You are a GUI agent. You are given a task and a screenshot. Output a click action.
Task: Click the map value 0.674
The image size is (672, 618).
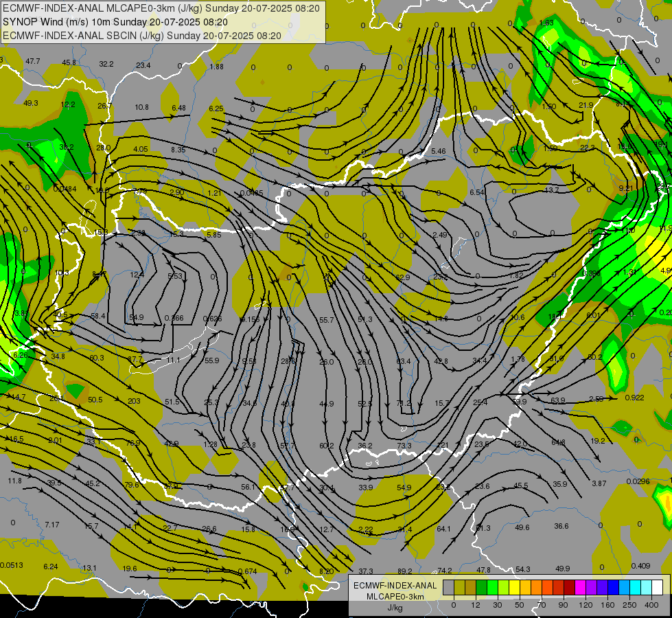pyautogui.click(x=247, y=571)
